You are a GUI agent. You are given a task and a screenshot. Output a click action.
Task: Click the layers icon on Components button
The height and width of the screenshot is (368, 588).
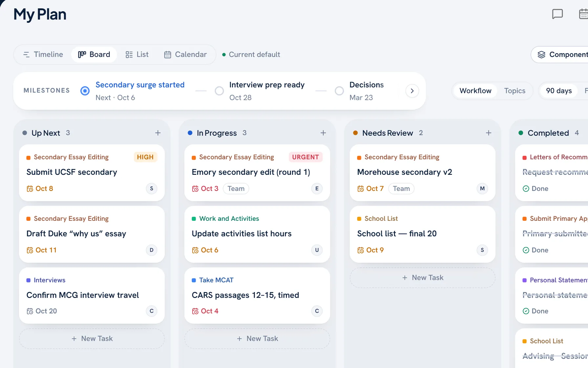541,55
